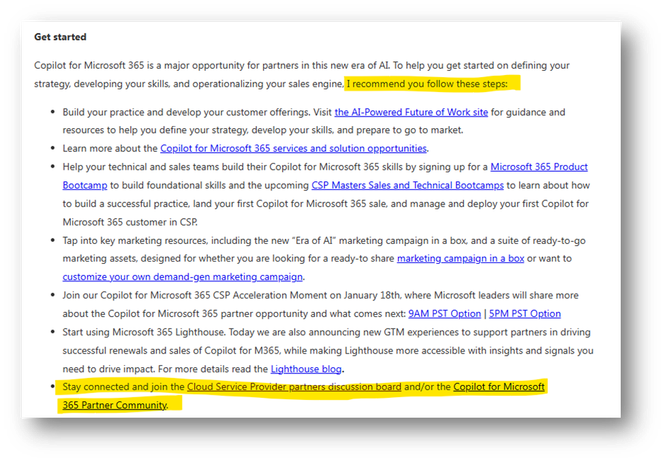
Task: Click the text 'Microsoft 365 customer in CSP.'
Action: (130, 222)
